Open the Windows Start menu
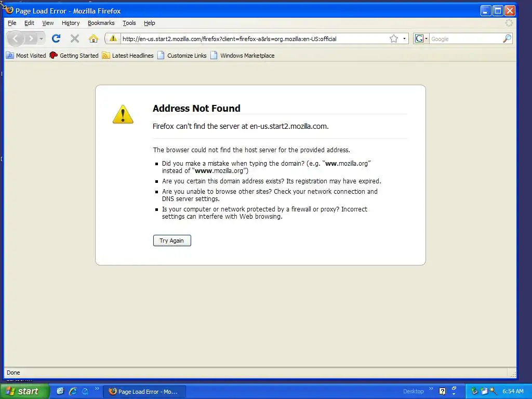This screenshot has width=532, height=399. (x=24, y=391)
